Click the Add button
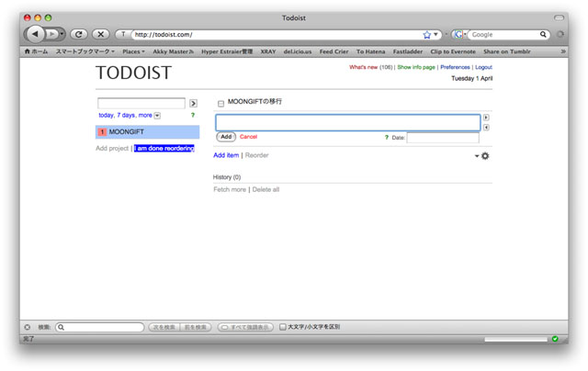The width and height of the screenshot is (588, 371). 226,137
